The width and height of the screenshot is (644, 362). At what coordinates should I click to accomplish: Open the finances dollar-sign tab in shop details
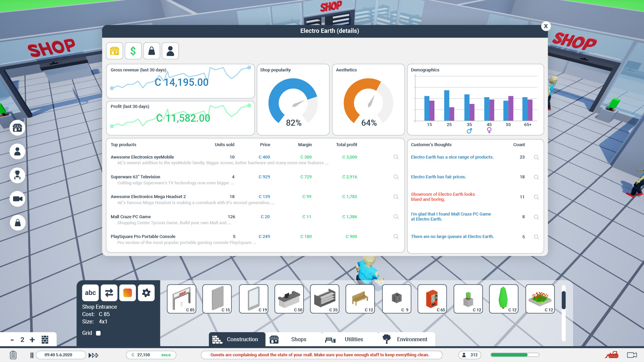(133, 51)
